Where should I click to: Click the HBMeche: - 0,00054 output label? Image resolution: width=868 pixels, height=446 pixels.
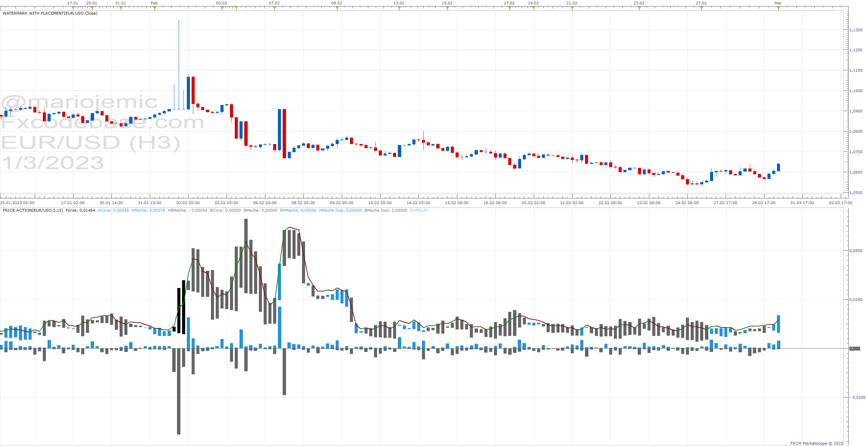click(188, 210)
